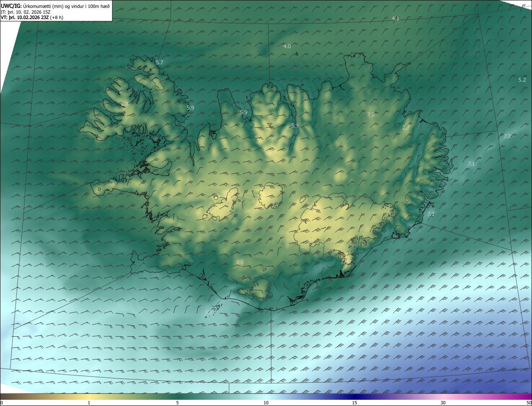This screenshot has height=406, width=532.
Task: Click the 3.0 value on the map
Action: pyautogui.click(x=371, y=114)
